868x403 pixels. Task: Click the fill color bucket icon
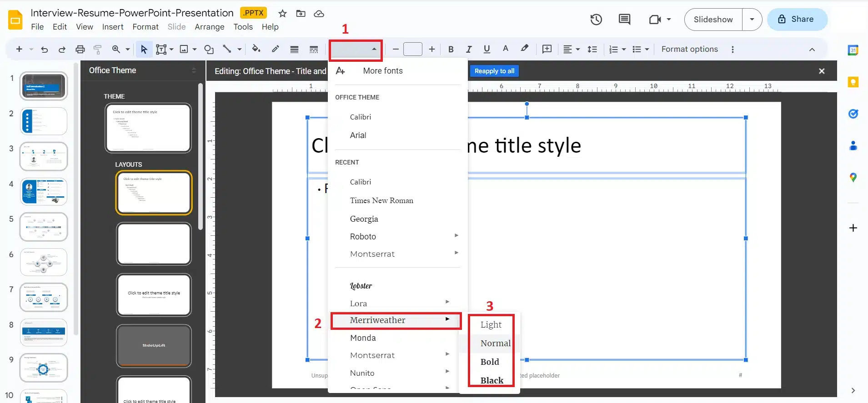(x=256, y=49)
